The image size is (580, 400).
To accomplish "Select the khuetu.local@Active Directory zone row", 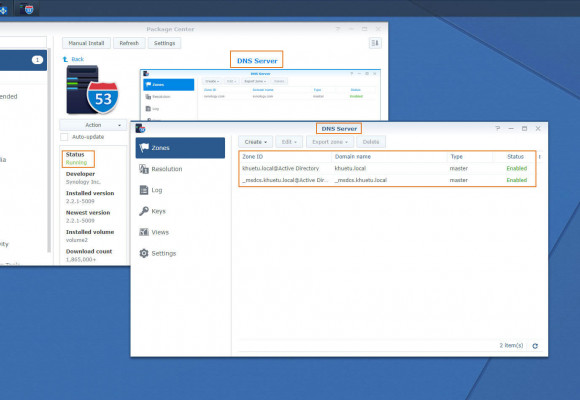I will [387, 168].
